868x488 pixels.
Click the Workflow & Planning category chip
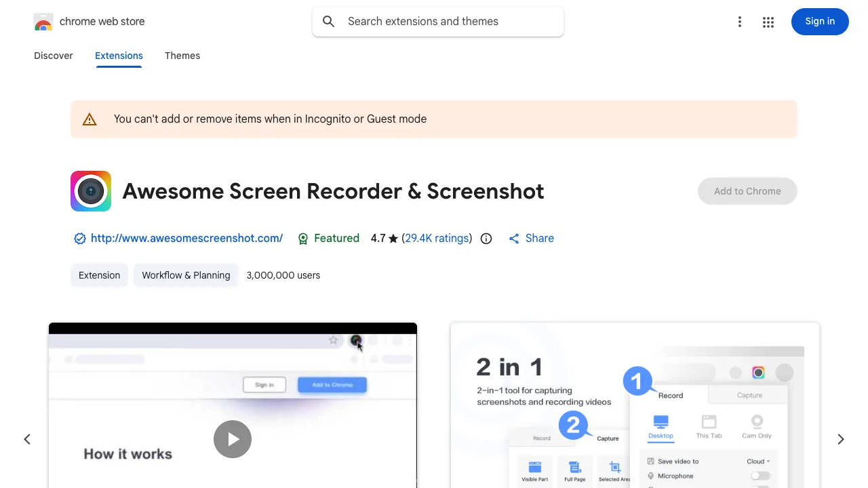click(186, 275)
